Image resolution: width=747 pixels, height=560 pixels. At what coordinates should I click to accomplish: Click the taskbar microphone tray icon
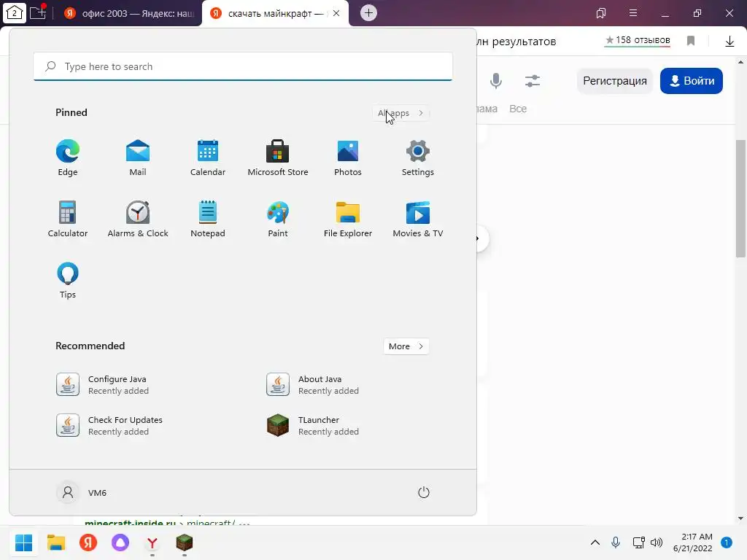616,542
